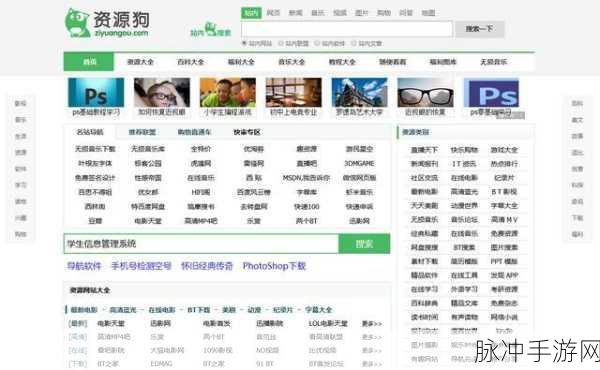
Task: Focus the 学生信息管理系统 search field
Action: tap(201, 244)
